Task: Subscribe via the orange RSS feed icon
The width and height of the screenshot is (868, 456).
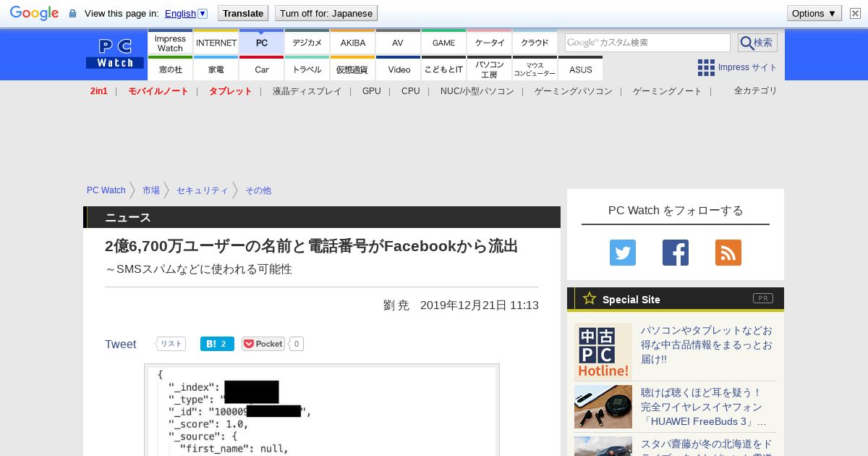Action: click(x=728, y=253)
